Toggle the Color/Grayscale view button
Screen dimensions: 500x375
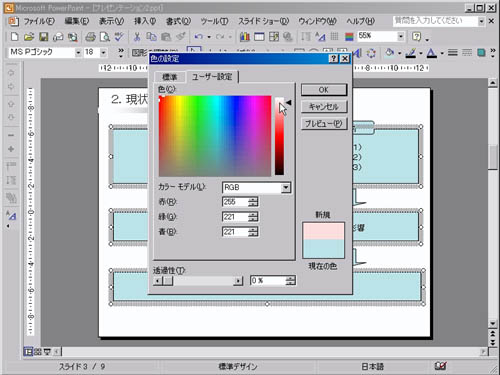(349, 36)
